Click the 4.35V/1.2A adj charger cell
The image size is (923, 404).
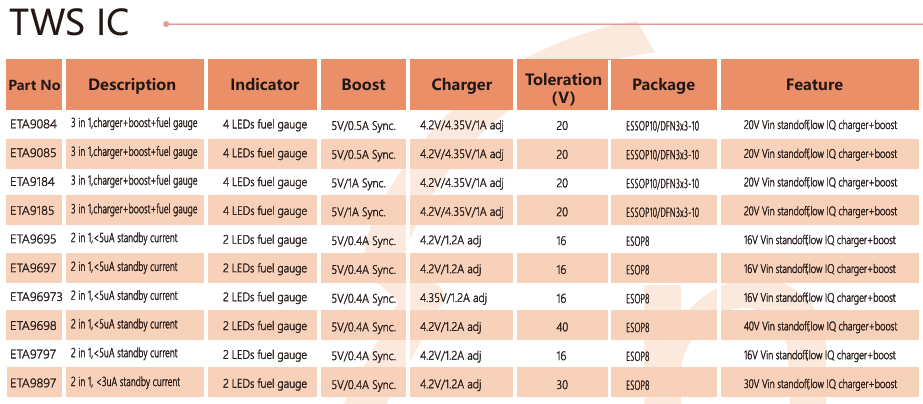click(454, 297)
